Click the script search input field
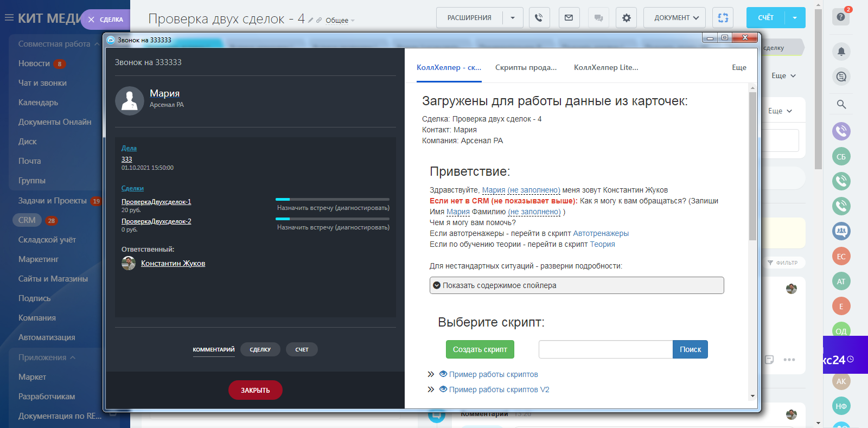The height and width of the screenshot is (428, 868). [605, 349]
